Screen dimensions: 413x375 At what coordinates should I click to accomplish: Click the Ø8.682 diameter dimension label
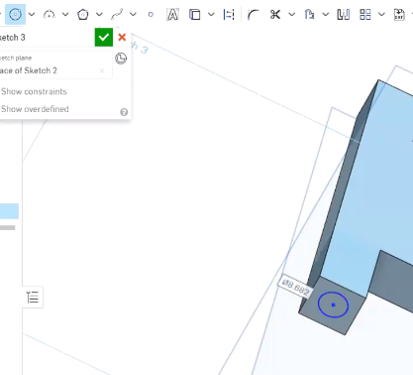tap(295, 287)
